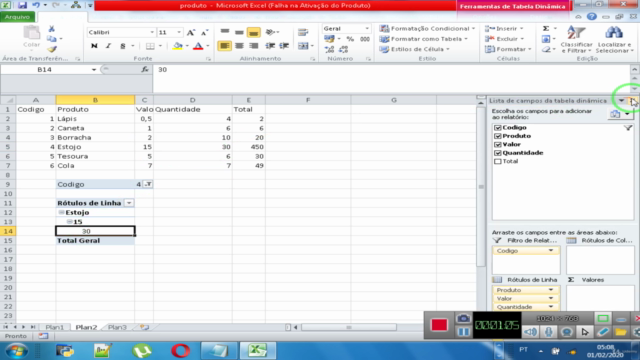Uncheck the Quantidade field checkbox
640x360 pixels.
tap(498, 153)
